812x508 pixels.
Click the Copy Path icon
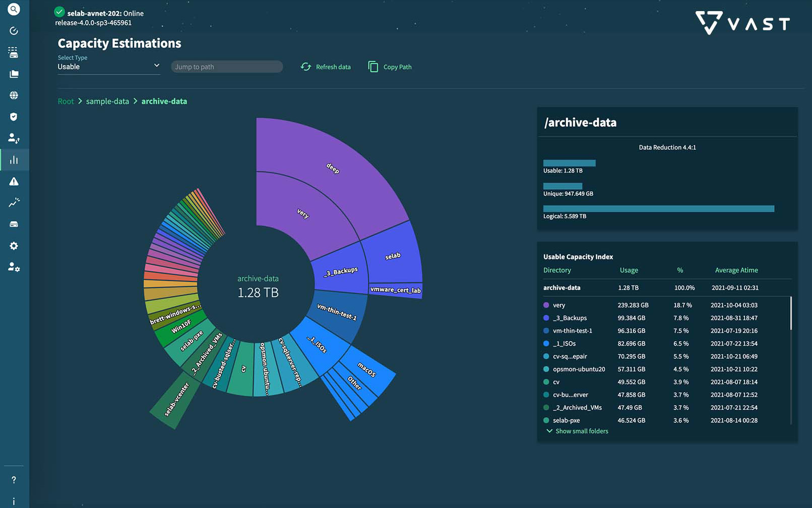(x=373, y=67)
